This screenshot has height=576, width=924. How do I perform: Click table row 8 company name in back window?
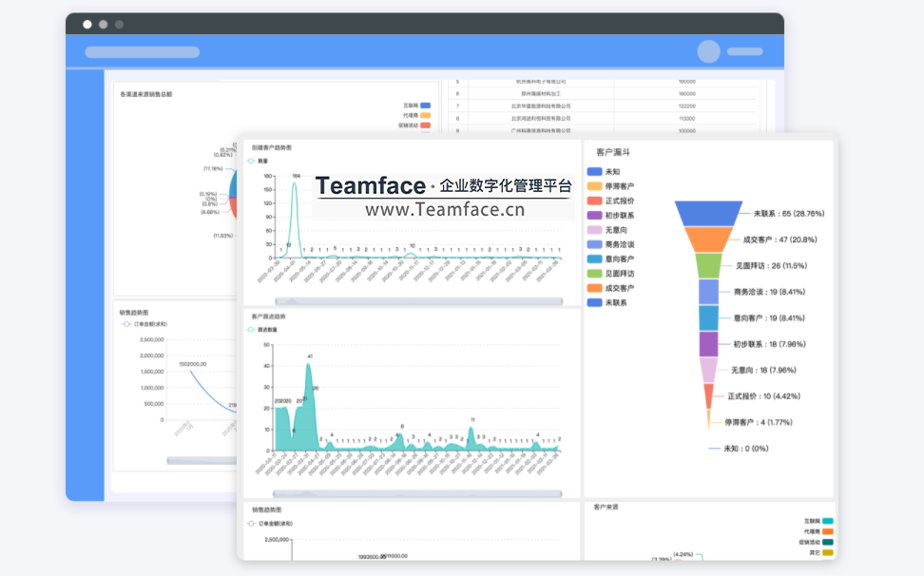pos(541,119)
